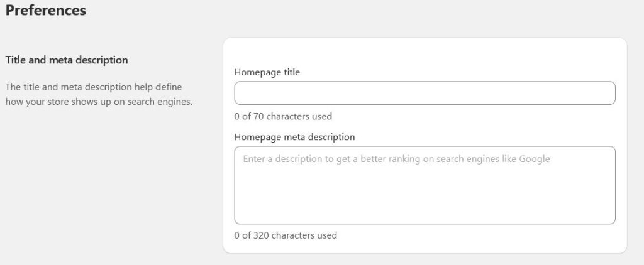644x265 pixels.
Task: Click the word Google in the placeholder
Action: [535, 159]
